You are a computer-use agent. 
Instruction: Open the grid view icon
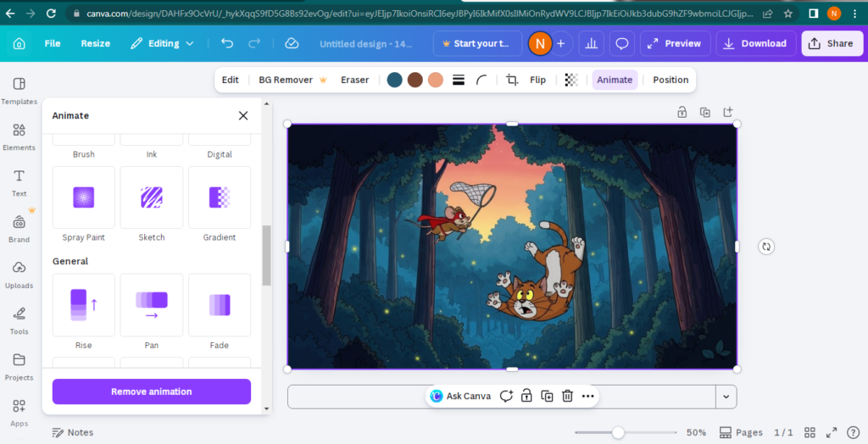click(x=810, y=432)
